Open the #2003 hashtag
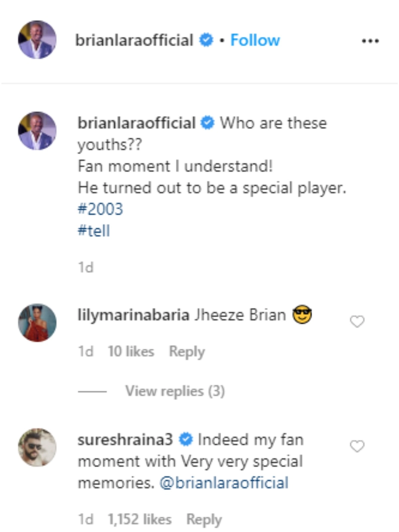399x532 pixels. coord(100,209)
